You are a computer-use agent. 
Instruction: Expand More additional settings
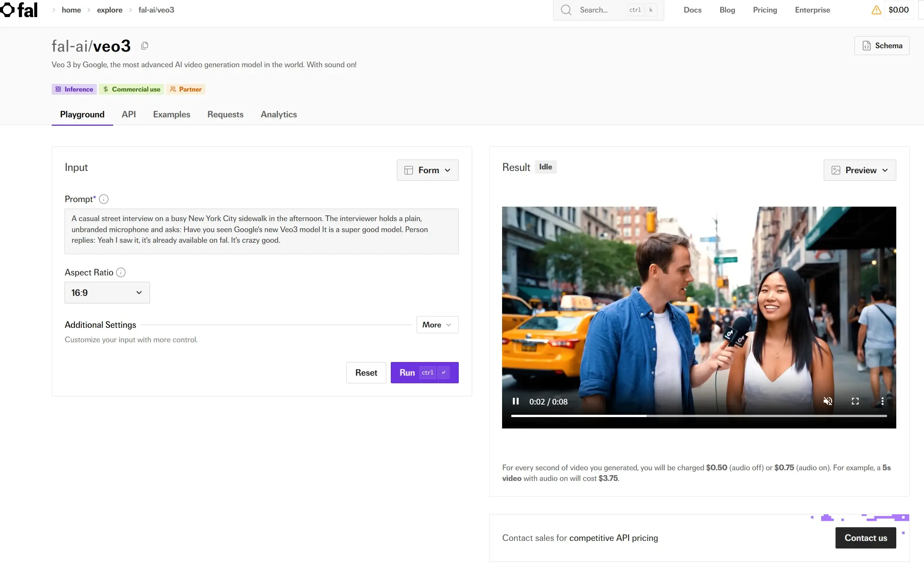click(437, 325)
